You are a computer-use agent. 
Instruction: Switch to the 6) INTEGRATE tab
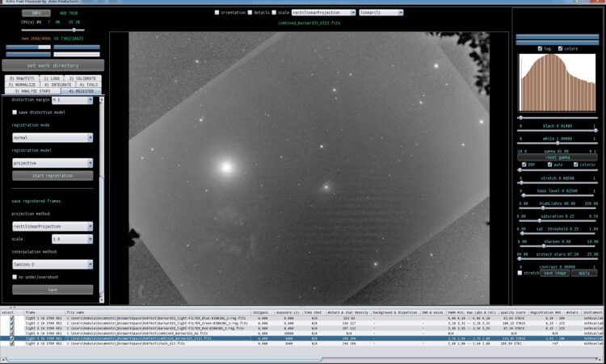58,85
